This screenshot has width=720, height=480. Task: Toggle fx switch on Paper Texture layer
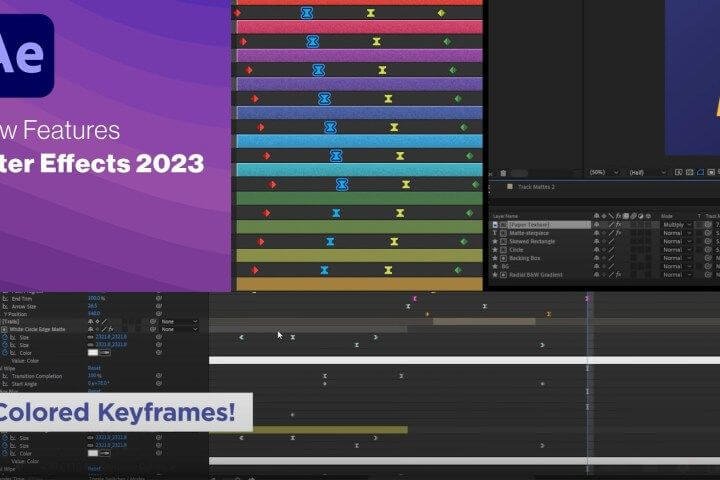pos(619,225)
